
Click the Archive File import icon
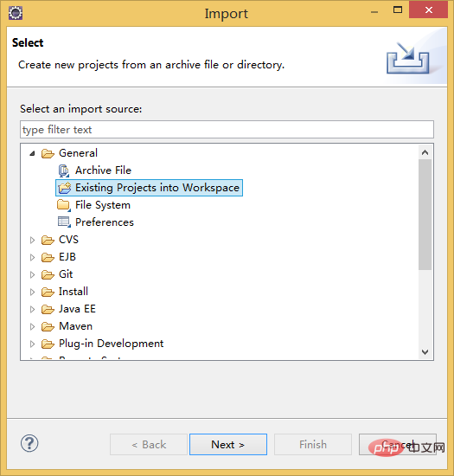tap(64, 170)
